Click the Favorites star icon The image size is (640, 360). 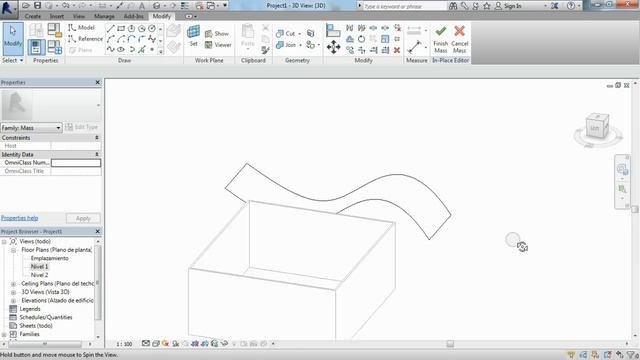pyautogui.click(x=487, y=6)
